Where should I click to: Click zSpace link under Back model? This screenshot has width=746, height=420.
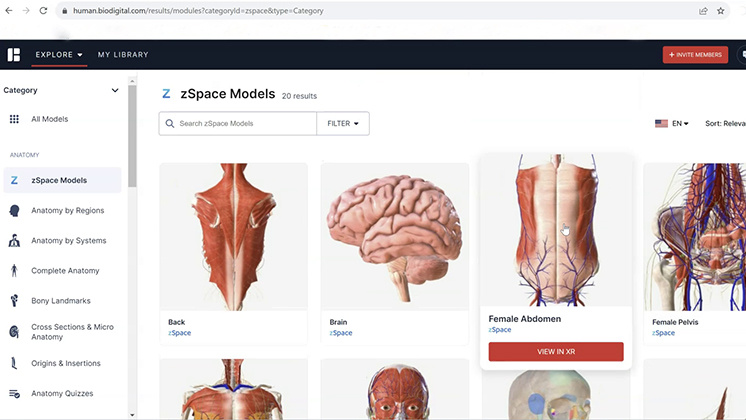tap(179, 333)
